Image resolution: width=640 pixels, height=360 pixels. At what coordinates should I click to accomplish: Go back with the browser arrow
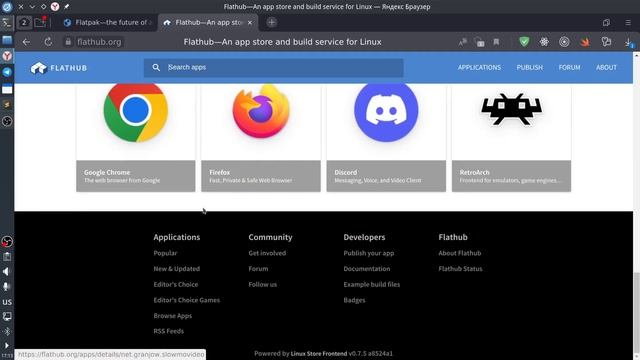pos(27,42)
